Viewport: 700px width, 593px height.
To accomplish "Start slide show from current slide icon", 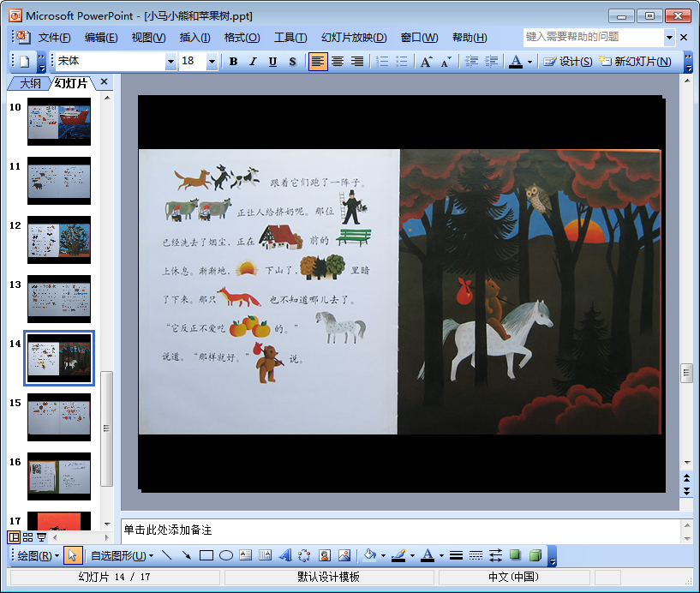I will coord(41,537).
